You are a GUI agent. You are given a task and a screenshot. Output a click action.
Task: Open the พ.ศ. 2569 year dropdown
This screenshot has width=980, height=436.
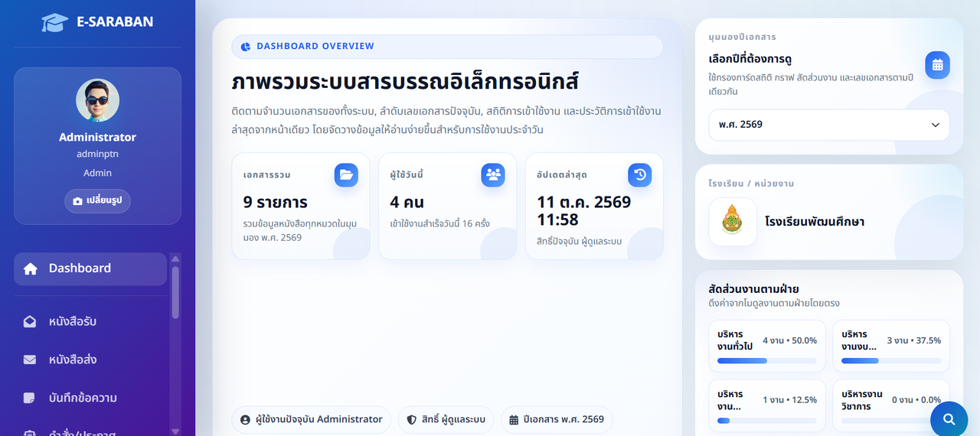(x=829, y=125)
